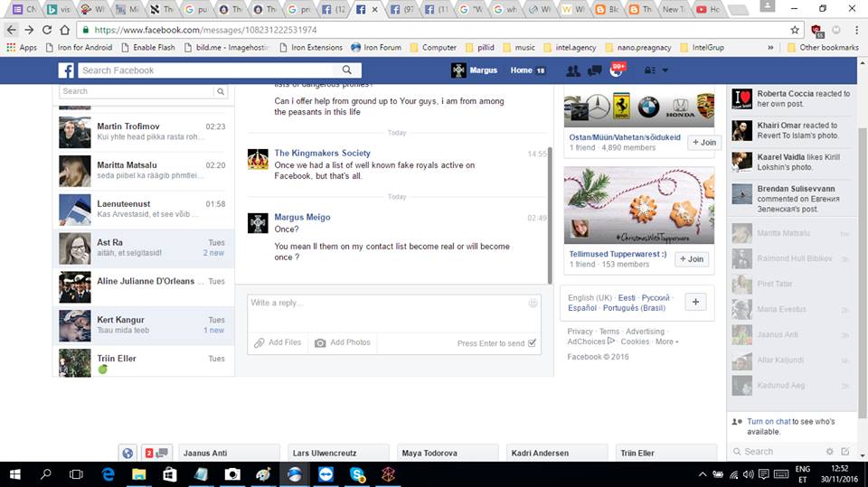Open new message compose icon in chat
Viewport: 868px width, 487px height.
pyautogui.click(x=845, y=452)
